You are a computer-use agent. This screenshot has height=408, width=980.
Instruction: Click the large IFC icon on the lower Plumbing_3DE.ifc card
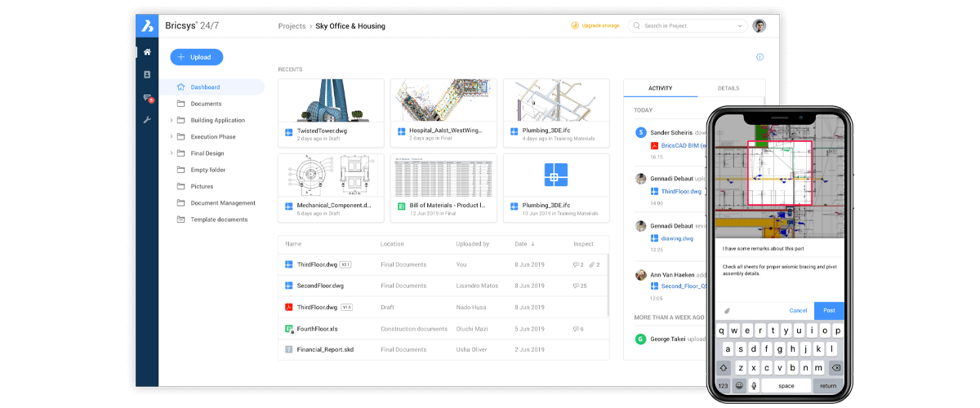[556, 175]
